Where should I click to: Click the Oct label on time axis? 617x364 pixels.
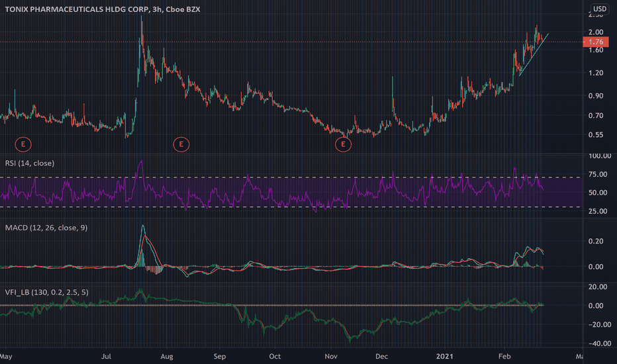(275, 357)
